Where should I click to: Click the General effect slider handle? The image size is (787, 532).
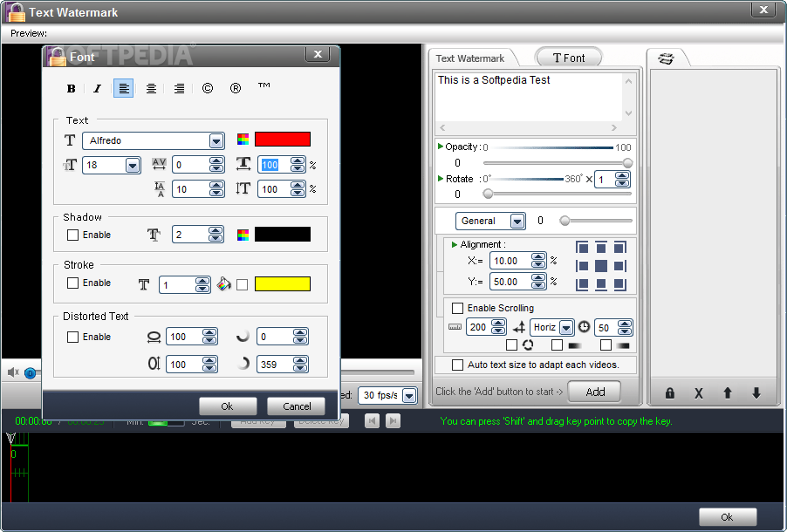pyautogui.click(x=565, y=221)
